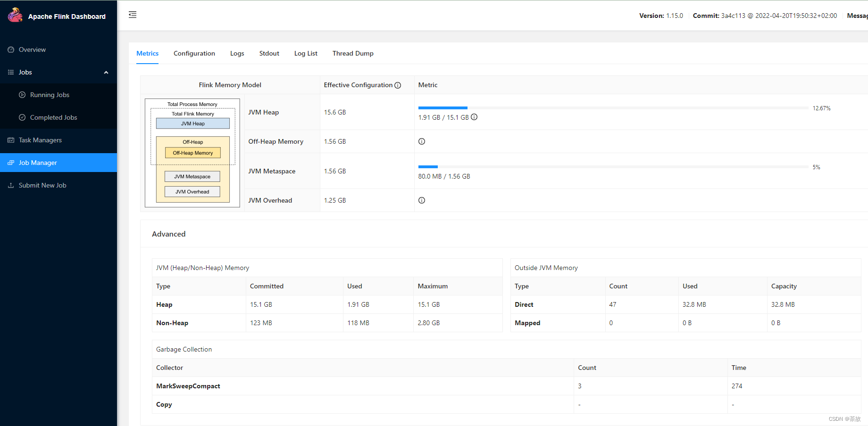This screenshot has height=426, width=868.
Task: Click Off-Heap Memory box in memory diagram
Action: tap(193, 153)
